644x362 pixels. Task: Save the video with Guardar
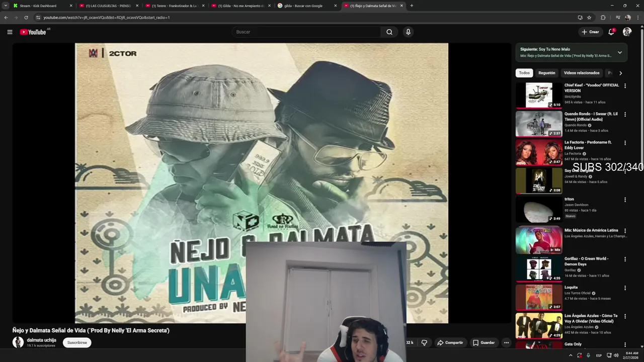tap(484, 342)
